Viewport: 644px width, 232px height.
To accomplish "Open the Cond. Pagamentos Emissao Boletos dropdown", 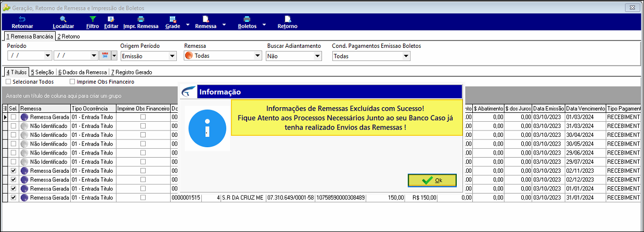I will coord(406,56).
